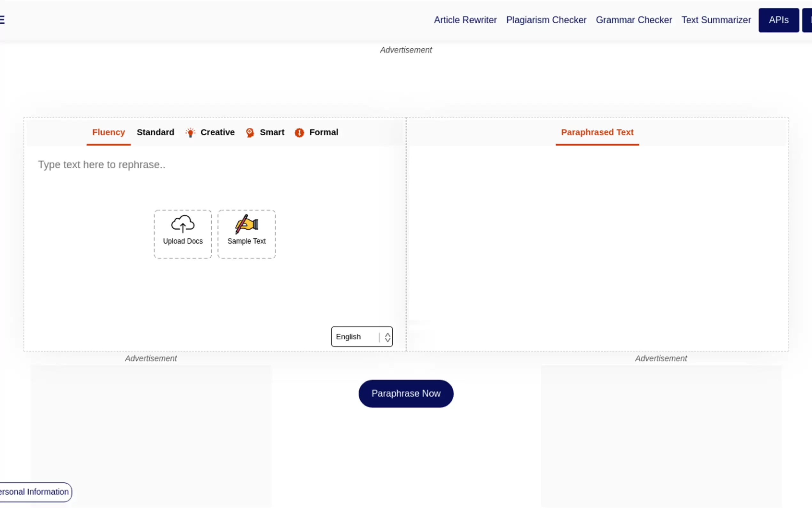Open the Text Summarizer tool
The width and height of the screenshot is (812, 508).
click(x=716, y=20)
